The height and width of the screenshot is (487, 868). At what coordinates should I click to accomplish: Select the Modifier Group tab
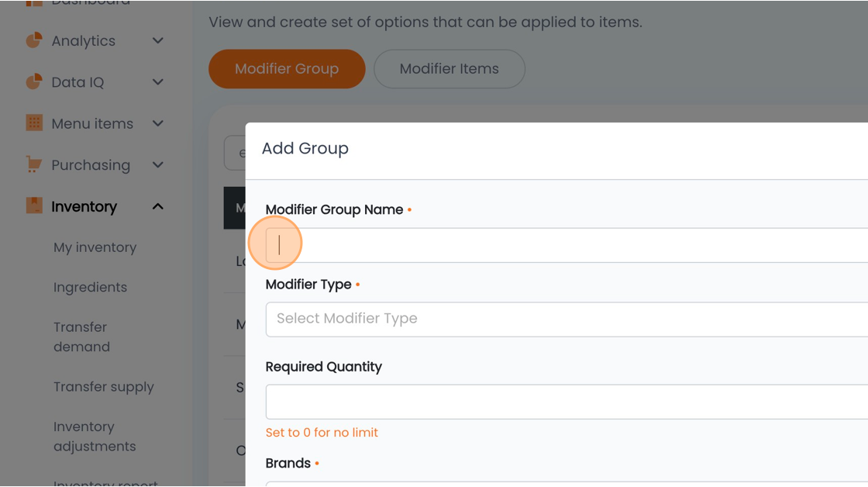coord(287,68)
